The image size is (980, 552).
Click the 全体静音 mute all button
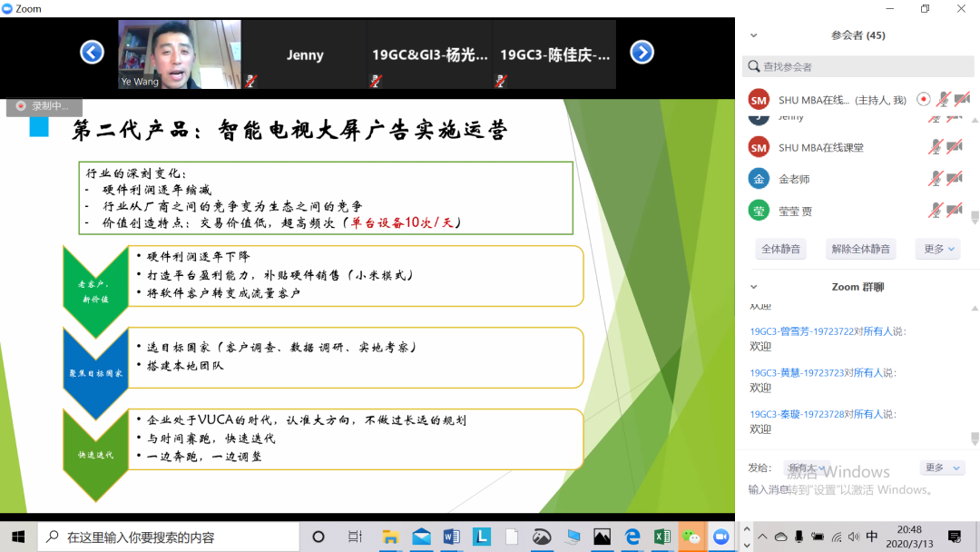780,249
